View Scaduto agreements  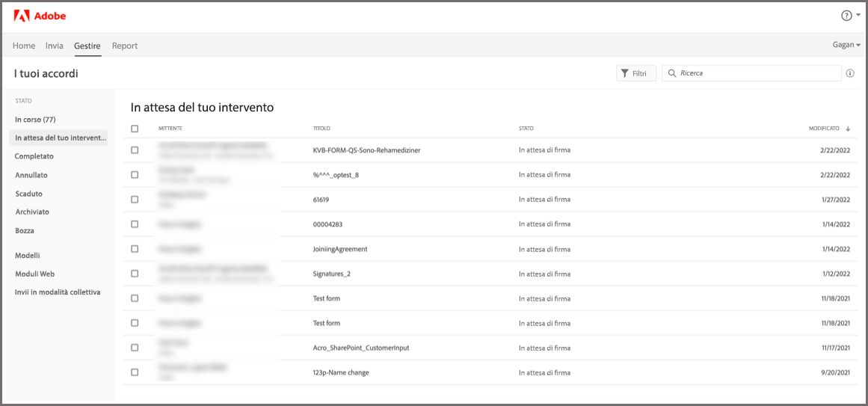pos(29,194)
